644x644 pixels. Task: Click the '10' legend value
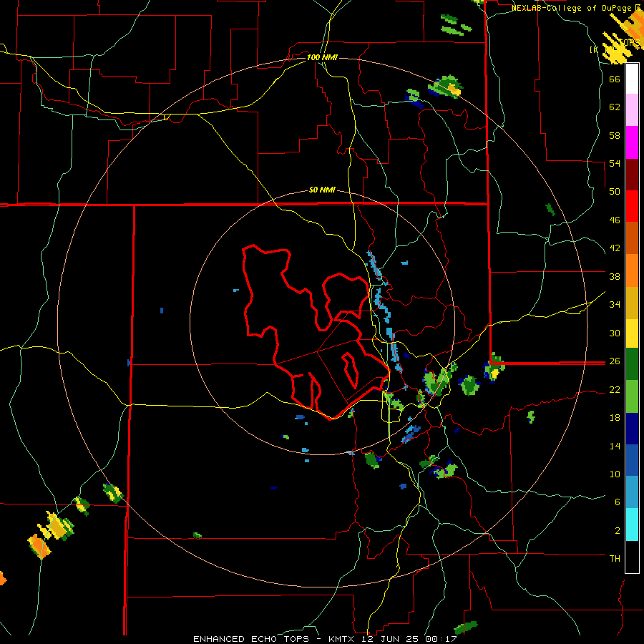615,474
